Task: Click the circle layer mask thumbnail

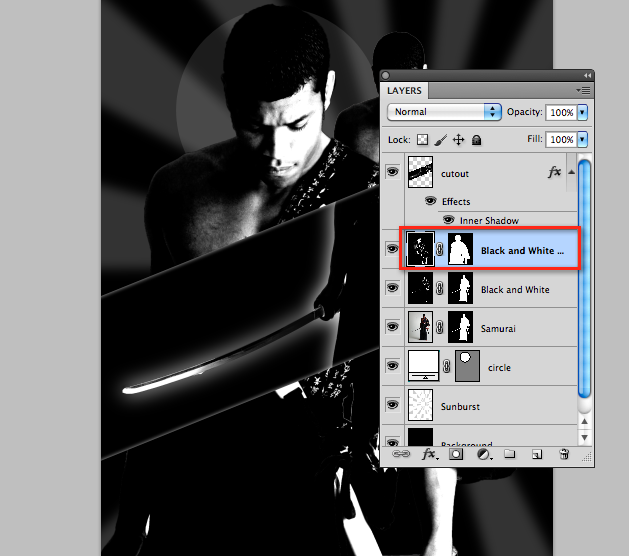Action: 467,365
